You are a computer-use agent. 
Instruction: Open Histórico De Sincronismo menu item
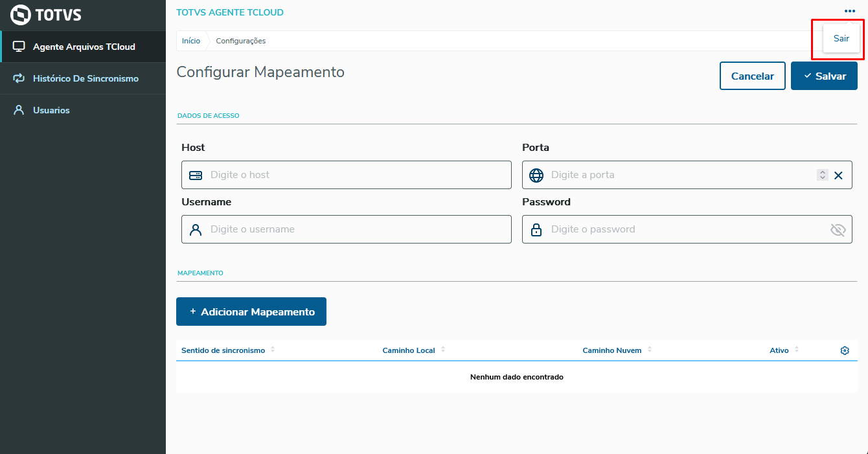(x=83, y=78)
